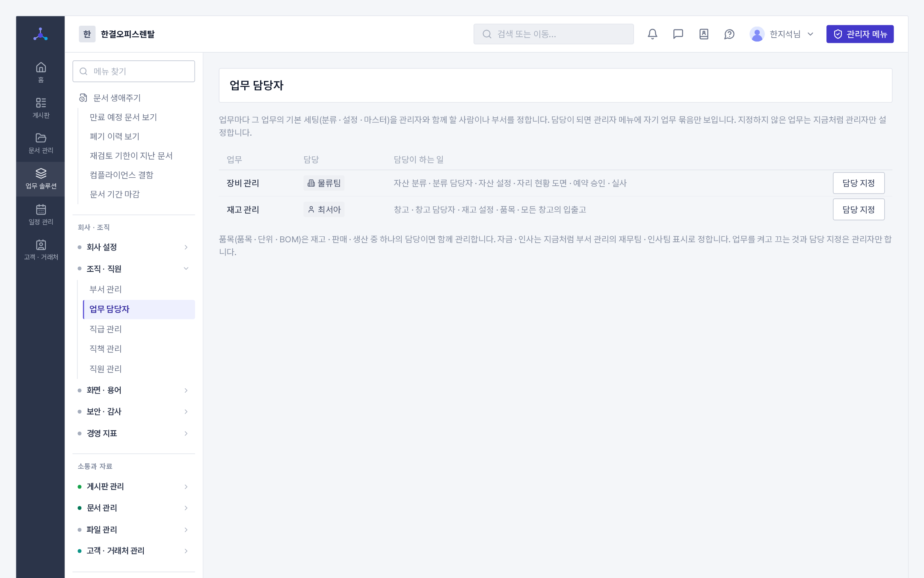Click the 업무 column header

click(234, 160)
